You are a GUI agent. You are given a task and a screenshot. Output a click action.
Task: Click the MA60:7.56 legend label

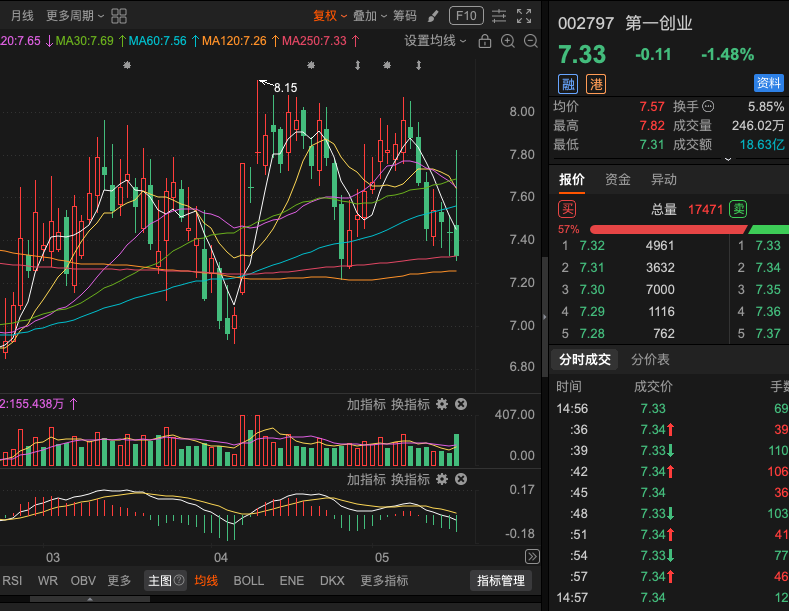pos(157,41)
